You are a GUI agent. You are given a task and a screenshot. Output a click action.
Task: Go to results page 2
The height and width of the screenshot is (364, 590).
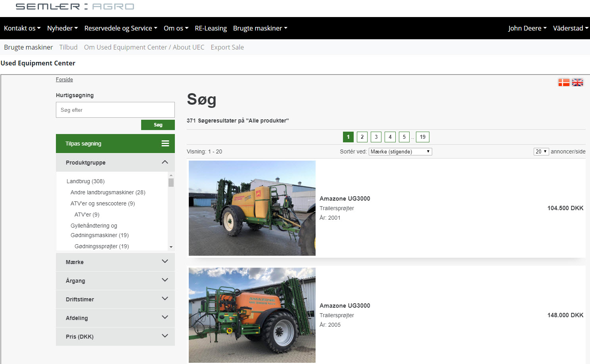(362, 137)
